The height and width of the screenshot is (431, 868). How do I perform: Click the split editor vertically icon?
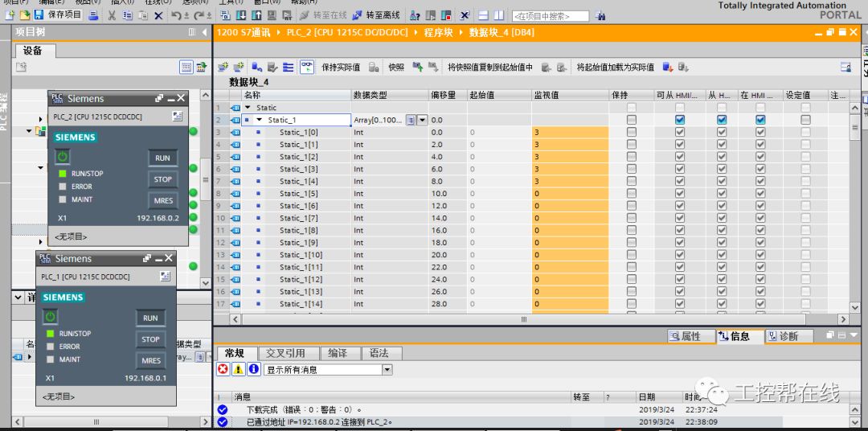click(499, 15)
